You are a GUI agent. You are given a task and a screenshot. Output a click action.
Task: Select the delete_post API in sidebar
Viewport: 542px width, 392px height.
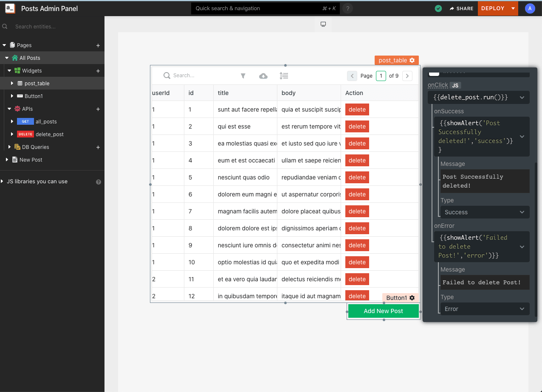(x=49, y=134)
